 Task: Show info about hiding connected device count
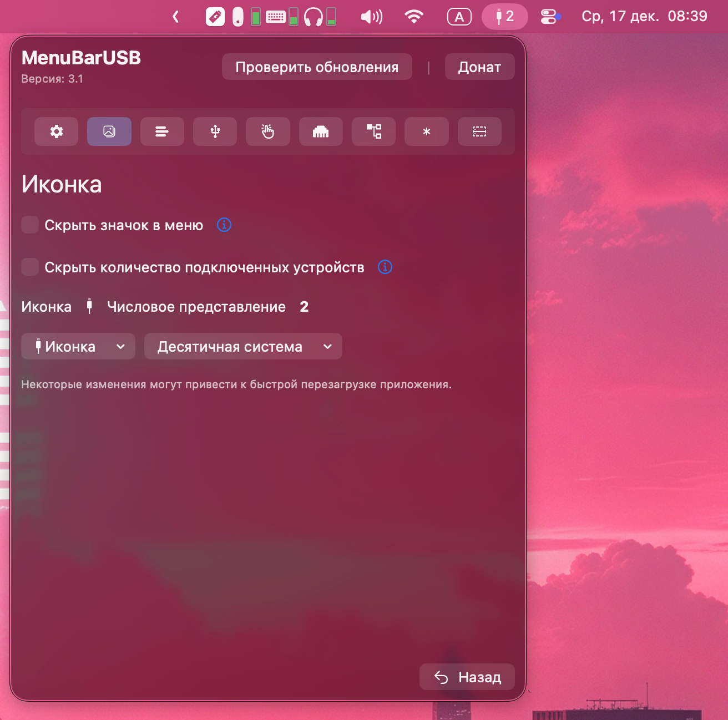[385, 267]
